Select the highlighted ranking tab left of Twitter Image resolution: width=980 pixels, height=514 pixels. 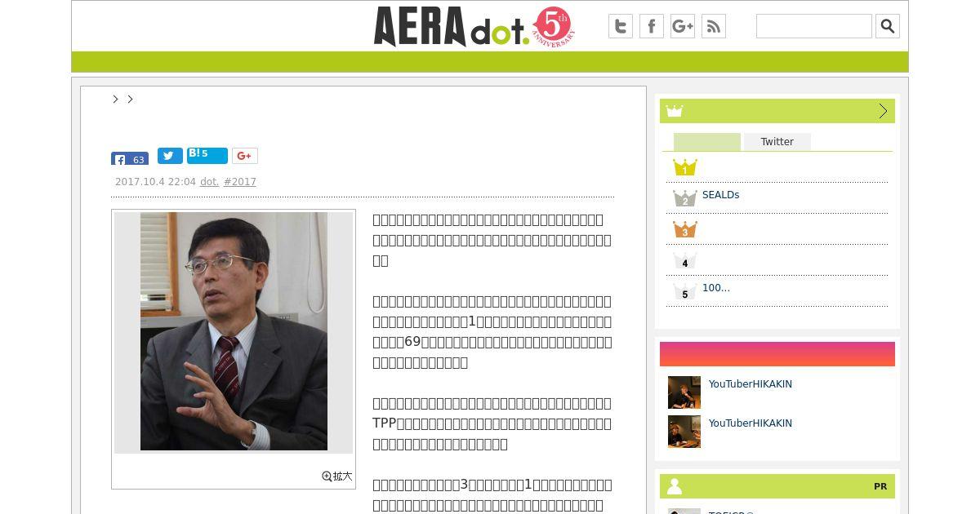[707, 142]
